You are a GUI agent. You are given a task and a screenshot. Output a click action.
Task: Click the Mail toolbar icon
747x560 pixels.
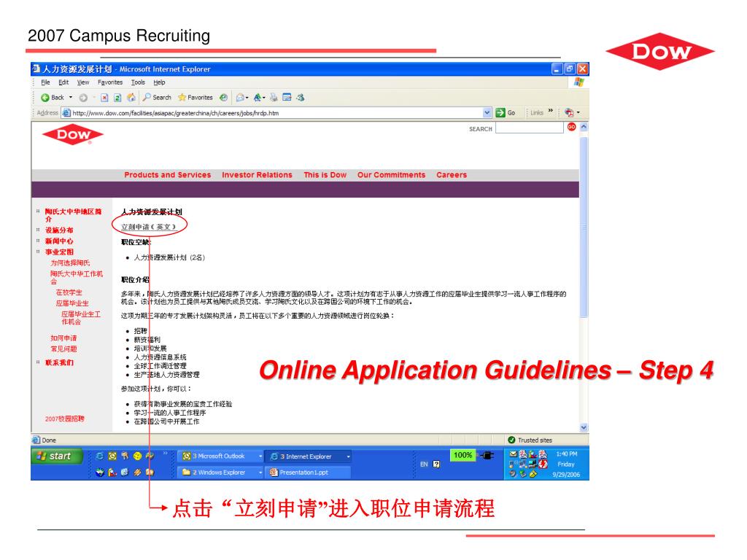click(x=241, y=98)
